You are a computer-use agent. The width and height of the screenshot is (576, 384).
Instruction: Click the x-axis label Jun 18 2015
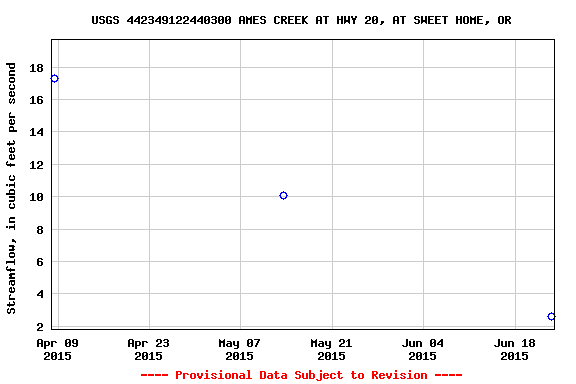click(x=514, y=349)
